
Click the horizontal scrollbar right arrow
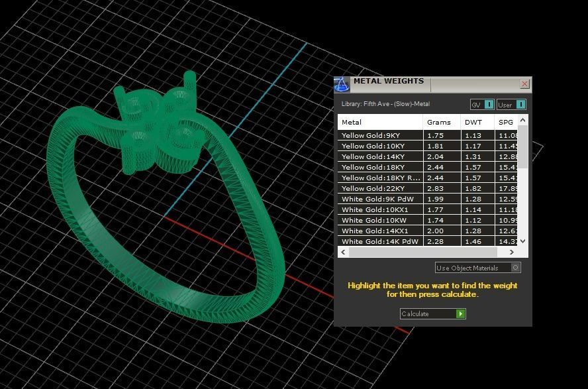pyautogui.click(x=511, y=252)
